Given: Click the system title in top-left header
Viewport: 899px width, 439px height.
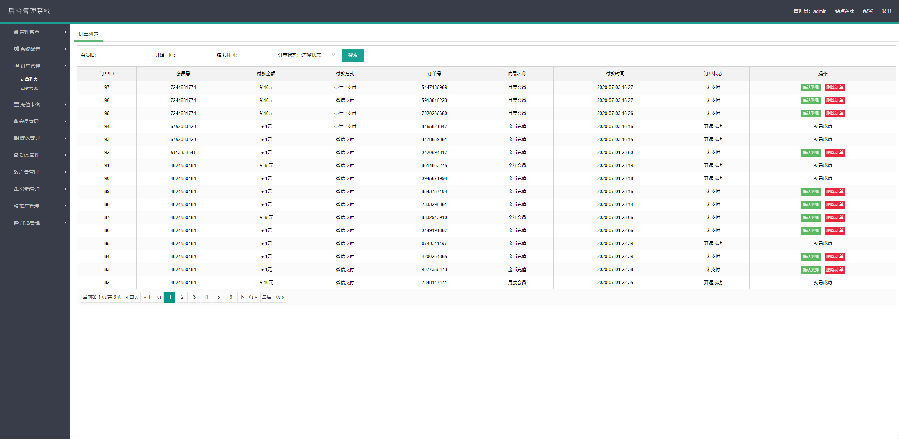Looking at the screenshot, I should point(30,11).
